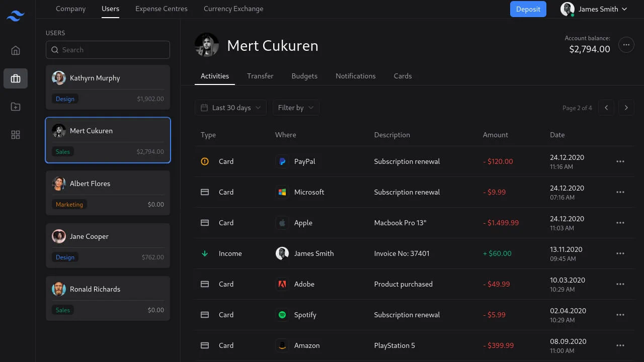The image size is (644, 362).
Task: Open the add-folder icon in sidebar
Action: click(x=16, y=107)
